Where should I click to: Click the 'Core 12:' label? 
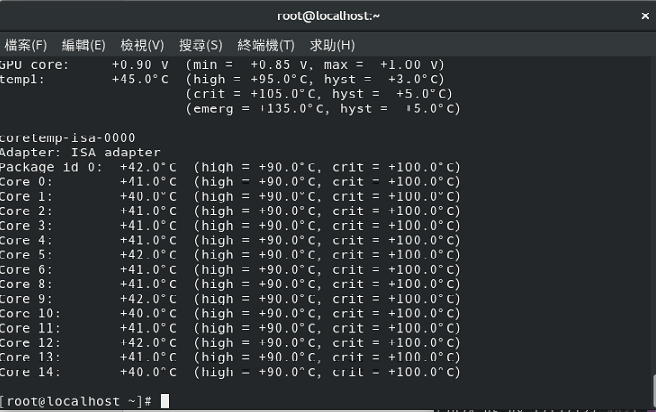point(30,343)
